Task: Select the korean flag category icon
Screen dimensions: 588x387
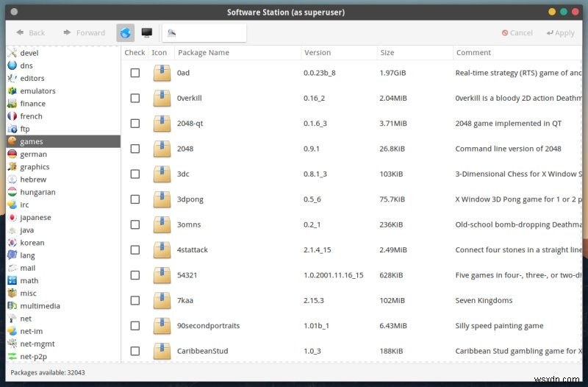Action: (12, 243)
